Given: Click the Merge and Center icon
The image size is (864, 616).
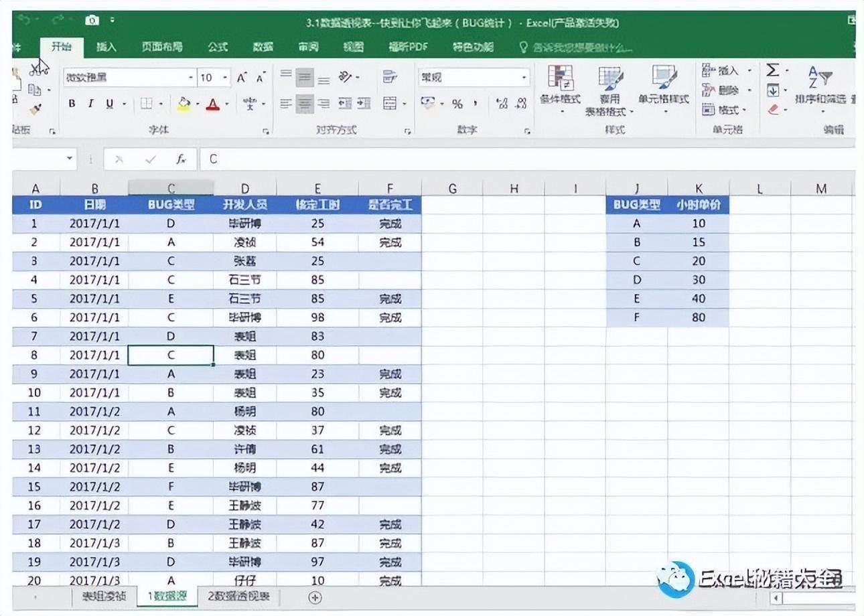Looking at the screenshot, I should click(390, 104).
